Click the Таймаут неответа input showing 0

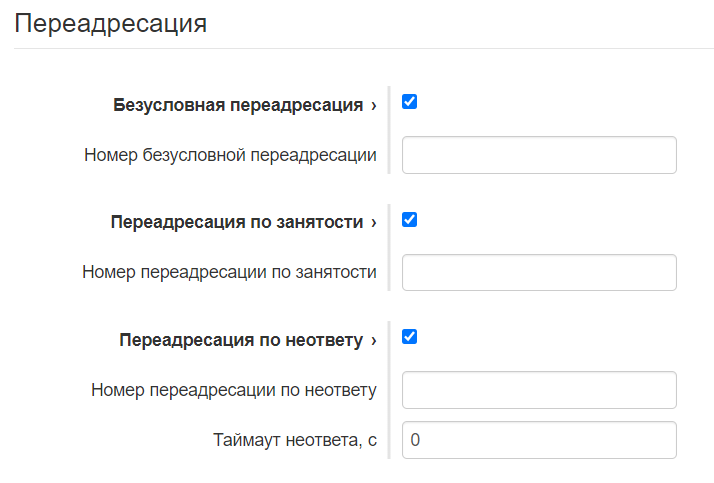click(539, 439)
